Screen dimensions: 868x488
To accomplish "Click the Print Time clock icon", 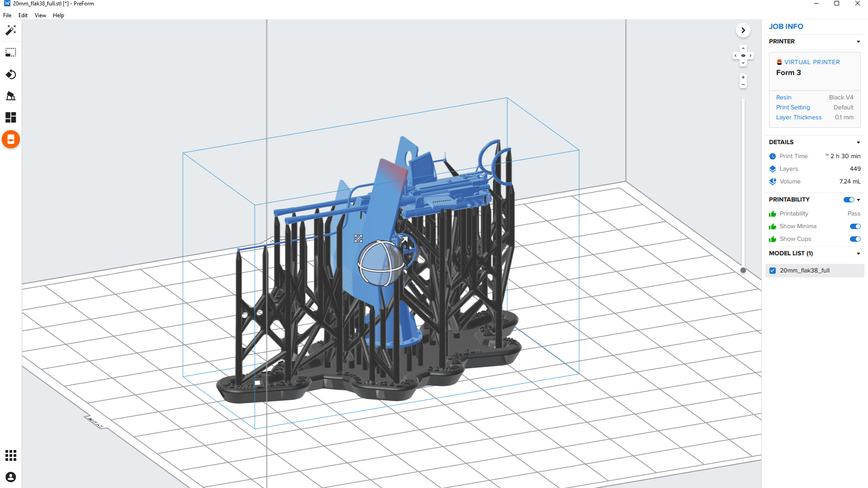I will point(773,156).
